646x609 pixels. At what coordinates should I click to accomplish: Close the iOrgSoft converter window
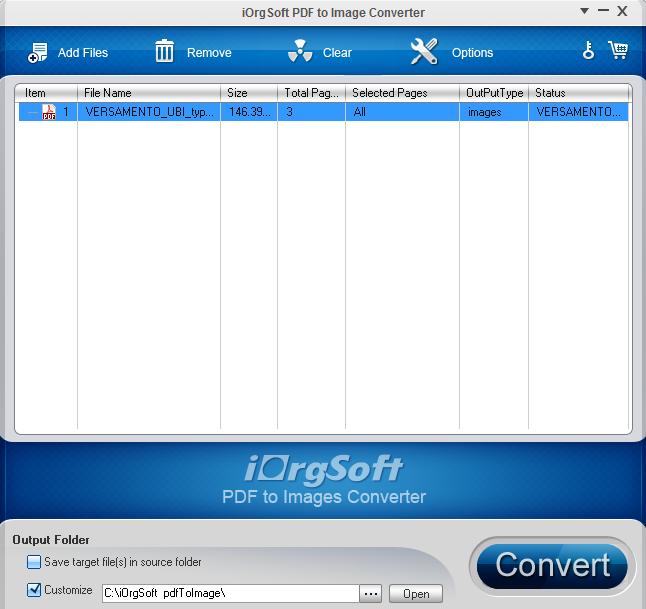click(x=623, y=11)
